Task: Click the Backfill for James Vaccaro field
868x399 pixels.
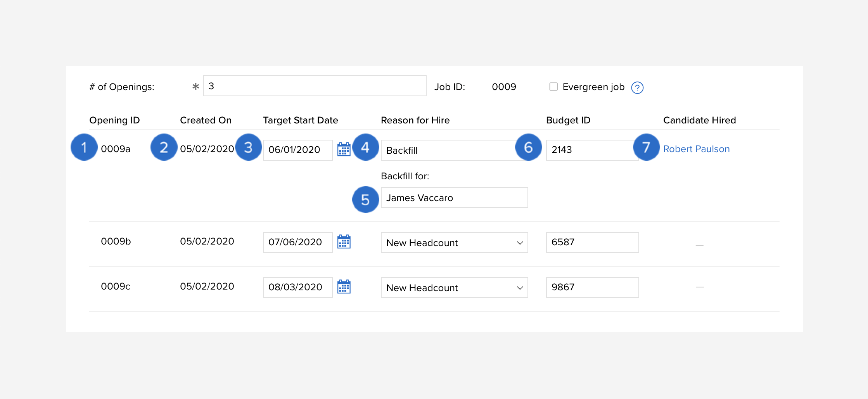Action: click(x=454, y=198)
